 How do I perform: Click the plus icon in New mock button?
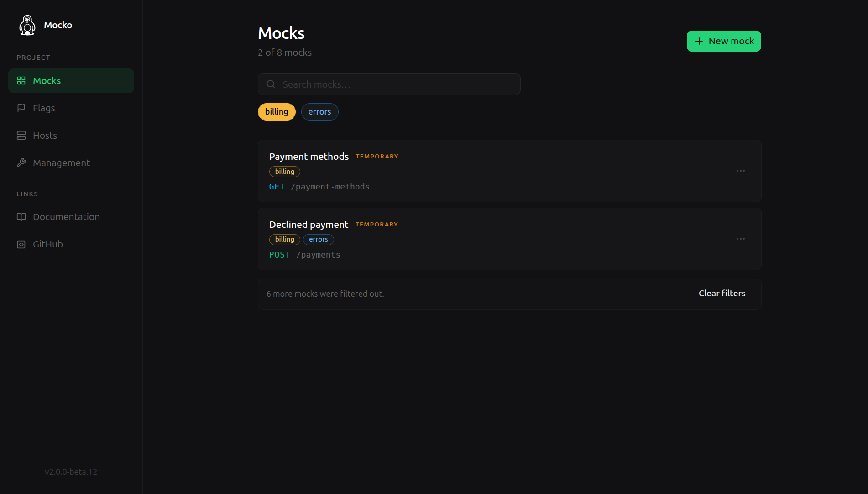tap(699, 41)
